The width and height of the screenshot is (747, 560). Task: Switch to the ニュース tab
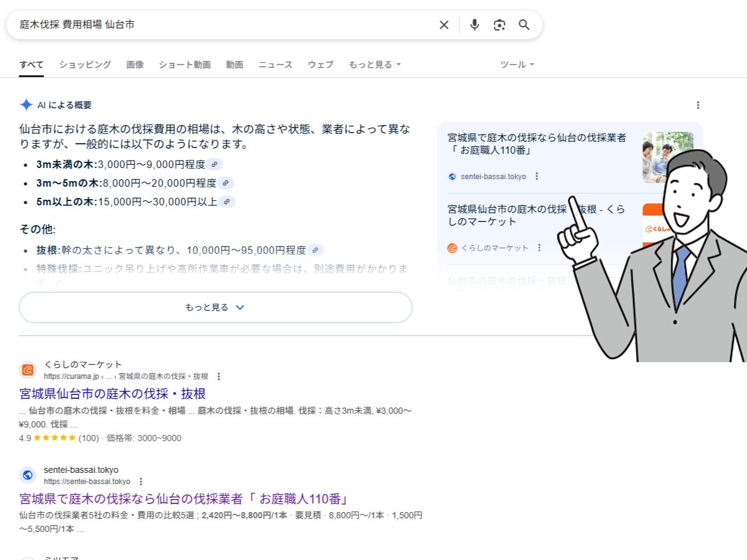(x=275, y=65)
